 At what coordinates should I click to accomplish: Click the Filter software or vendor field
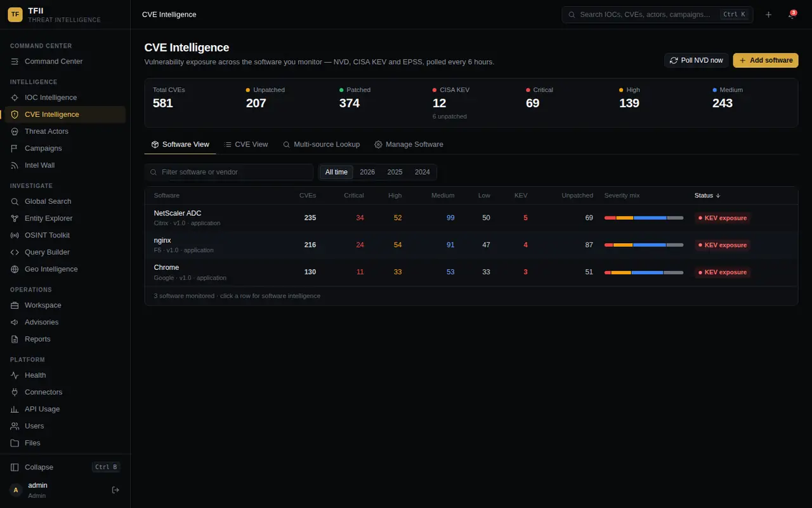click(x=229, y=172)
